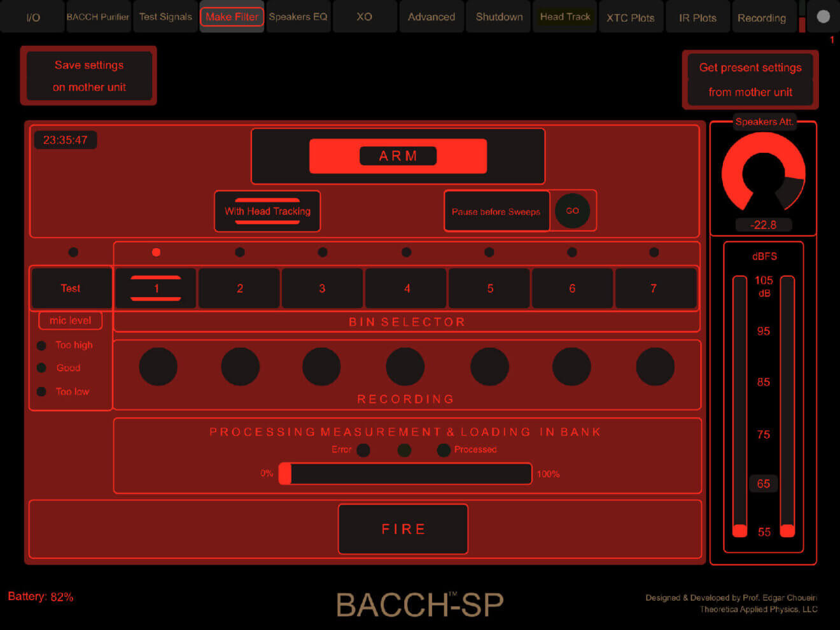Open the XTC Plots tab
This screenshot has width=840, height=630.
631,17
